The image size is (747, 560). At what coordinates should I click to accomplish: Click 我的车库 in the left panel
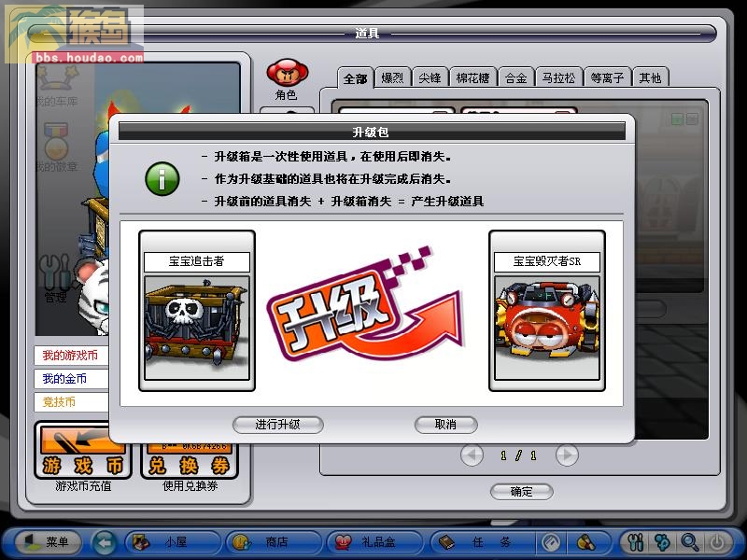[x=58, y=86]
